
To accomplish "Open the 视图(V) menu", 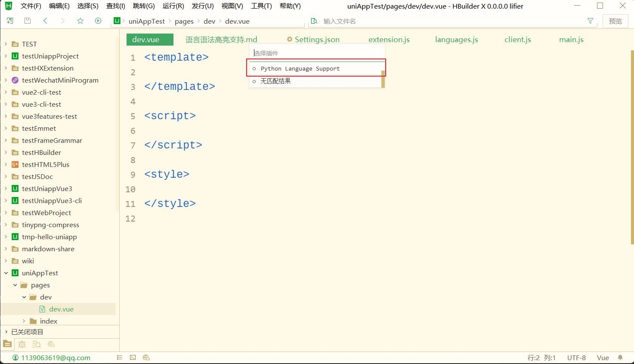I will pyautogui.click(x=232, y=6).
